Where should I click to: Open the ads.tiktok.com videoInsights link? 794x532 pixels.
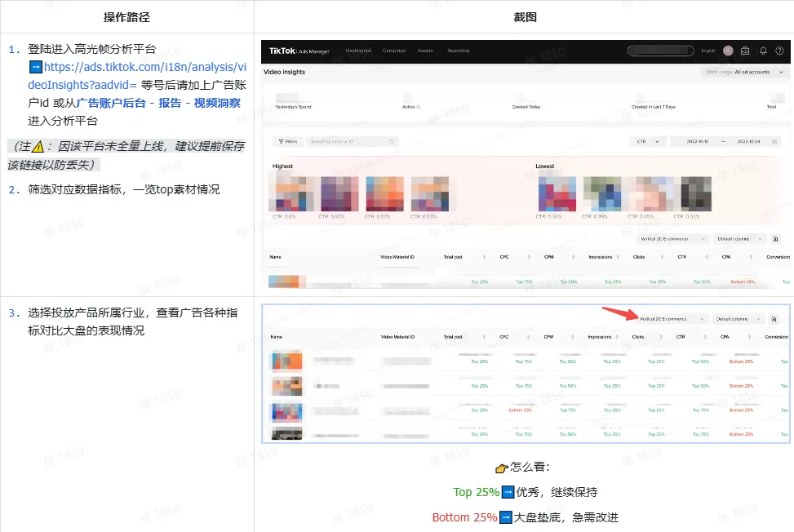pyautogui.click(x=137, y=76)
